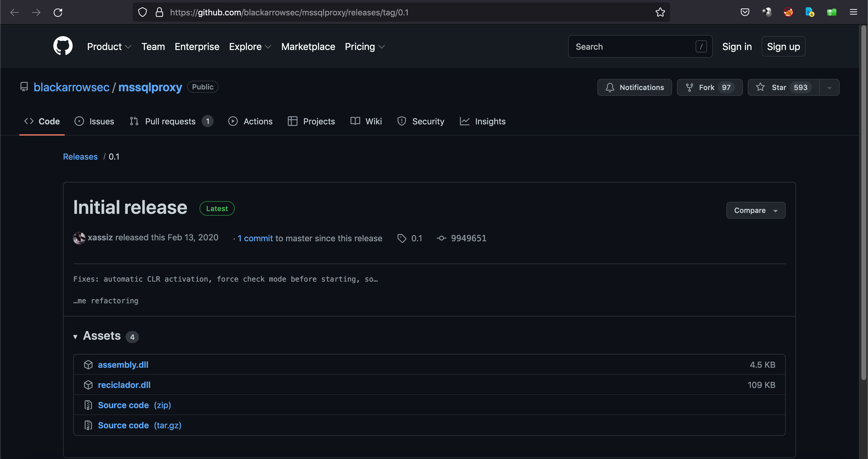Switch to the Issues tab
The height and width of the screenshot is (459, 868).
[x=94, y=121]
